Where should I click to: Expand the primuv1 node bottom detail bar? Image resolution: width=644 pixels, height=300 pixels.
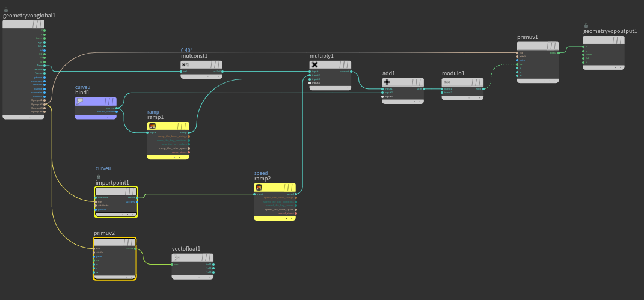coord(538,80)
